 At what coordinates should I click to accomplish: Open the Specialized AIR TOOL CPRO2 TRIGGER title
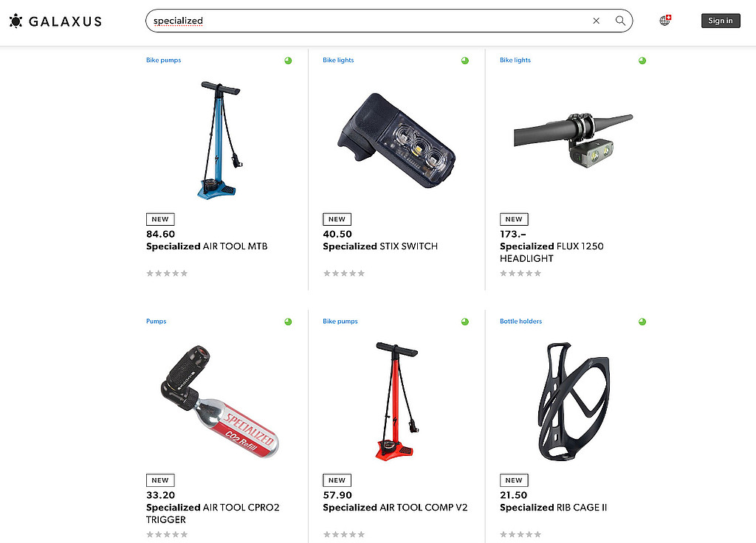[x=213, y=513]
